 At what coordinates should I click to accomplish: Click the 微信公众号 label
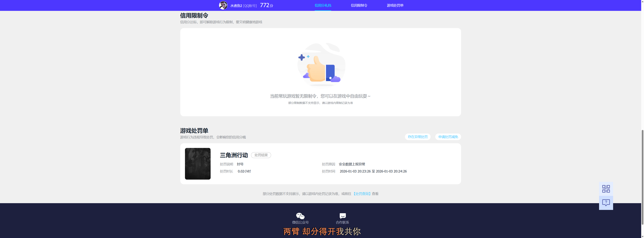point(300,222)
